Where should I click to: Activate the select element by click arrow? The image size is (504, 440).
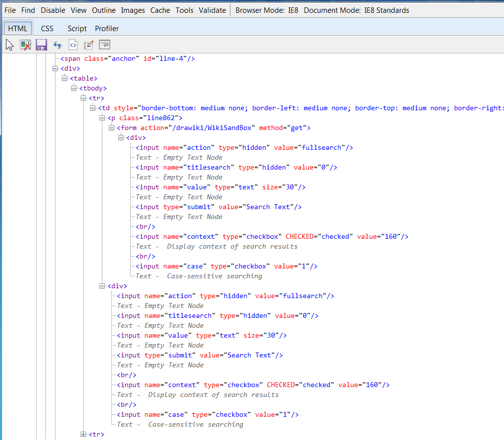pos(10,45)
